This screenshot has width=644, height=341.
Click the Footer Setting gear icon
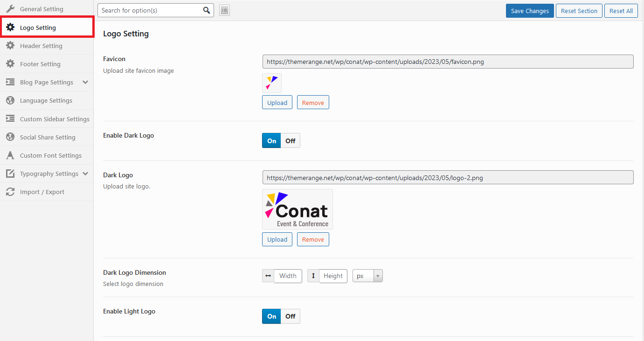pos(10,64)
